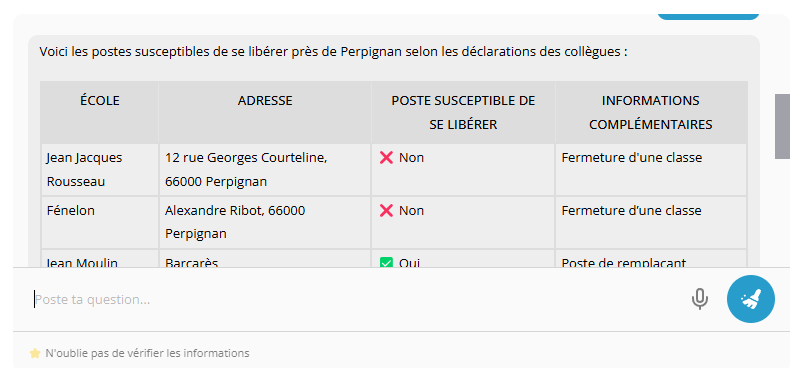Click the blue broom clear-chat button
Screen dimensions: 803x368
[x=751, y=299]
